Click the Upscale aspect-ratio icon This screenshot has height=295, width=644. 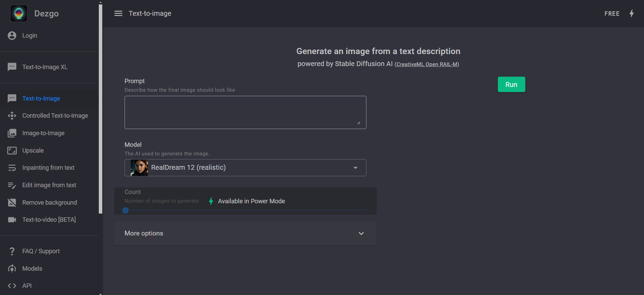point(12,150)
